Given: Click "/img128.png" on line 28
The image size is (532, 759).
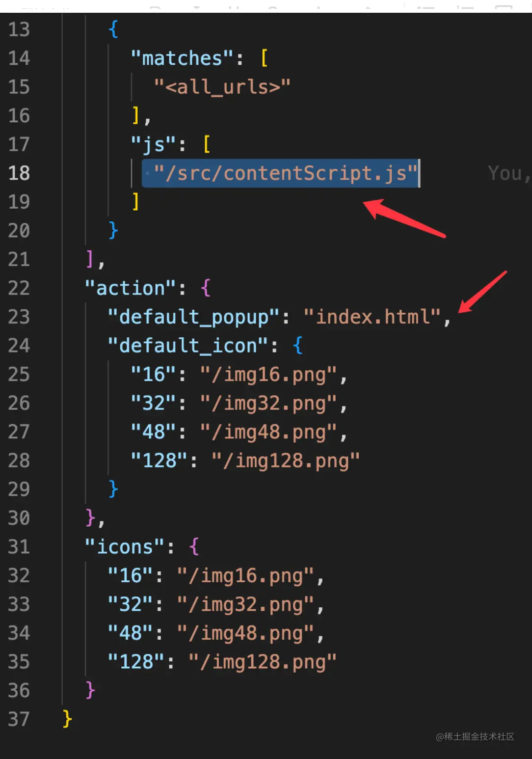Looking at the screenshot, I should pos(285,461).
